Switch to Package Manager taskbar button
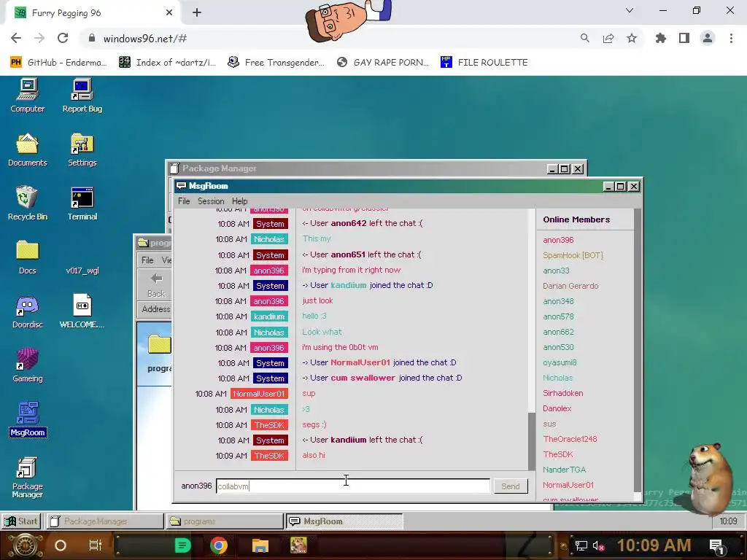747x560 pixels. 105,521
